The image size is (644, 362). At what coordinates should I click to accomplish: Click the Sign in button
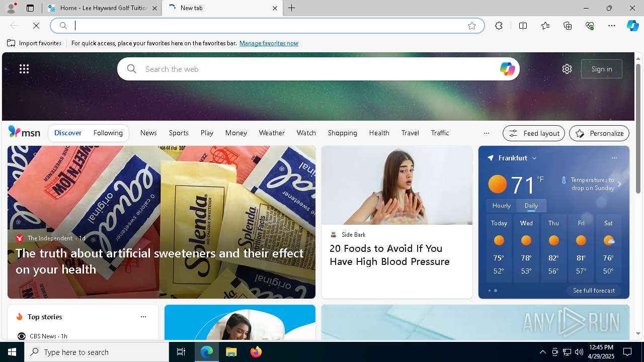pos(602,69)
